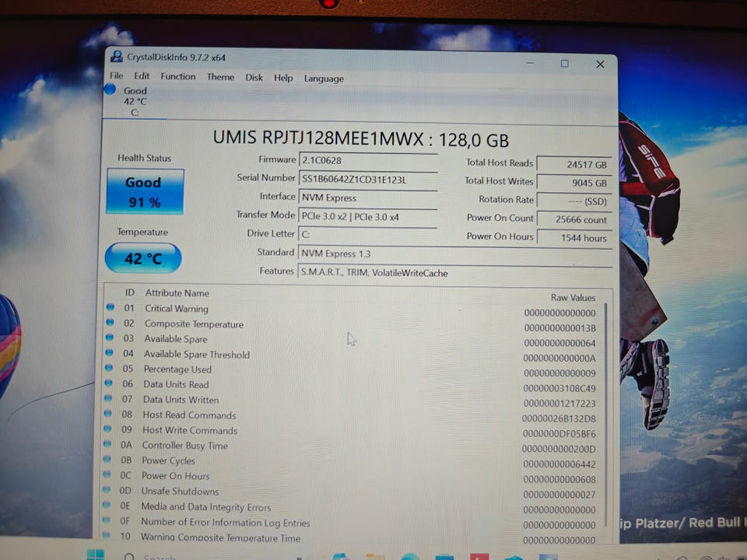Click the Raw Values column header
Screen dimensions: 747x560
coord(573,298)
